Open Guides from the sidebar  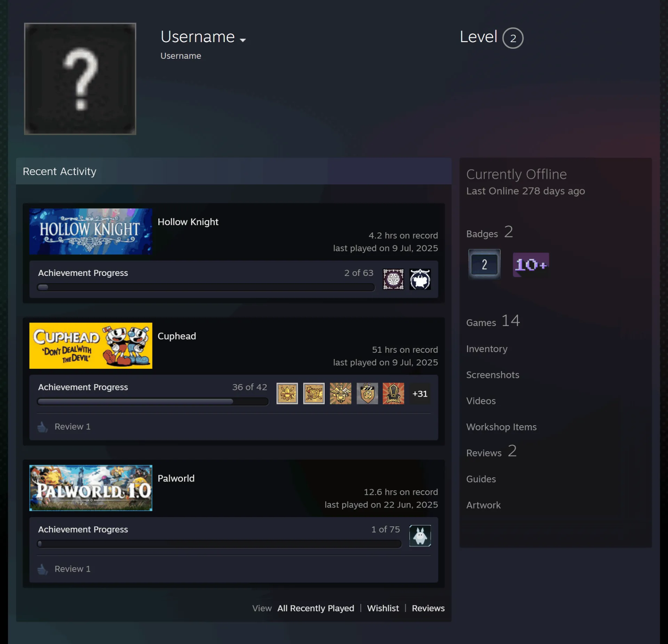point(481,479)
